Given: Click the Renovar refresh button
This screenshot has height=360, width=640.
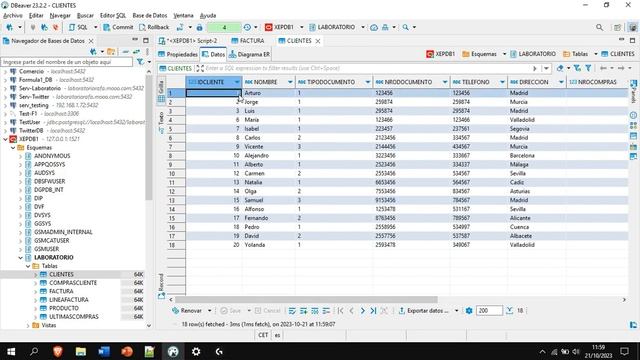Looking at the screenshot, I should pyautogui.click(x=187, y=311).
